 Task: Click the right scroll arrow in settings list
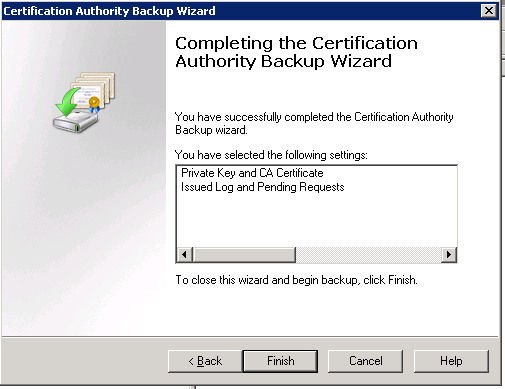pos(449,255)
